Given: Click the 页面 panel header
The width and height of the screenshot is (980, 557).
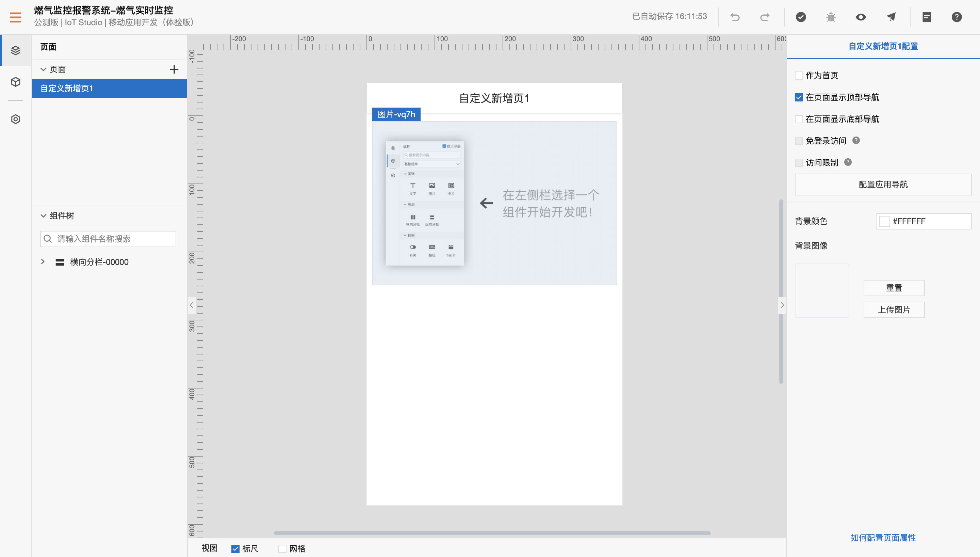Looking at the screenshot, I should pyautogui.click(x=48, y=47).
